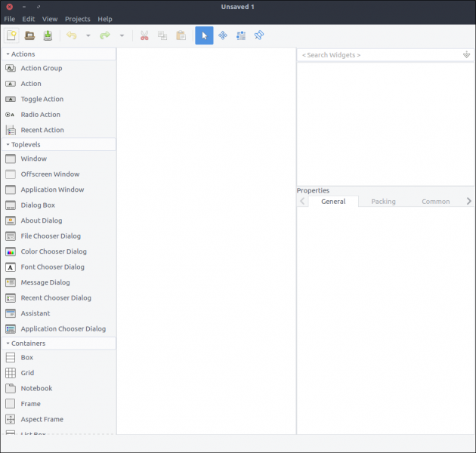Image resolution: width=476 pixels, height=453 pixels.
Task: Click the Open project folder icon
Action: click(x=30, y=35)
